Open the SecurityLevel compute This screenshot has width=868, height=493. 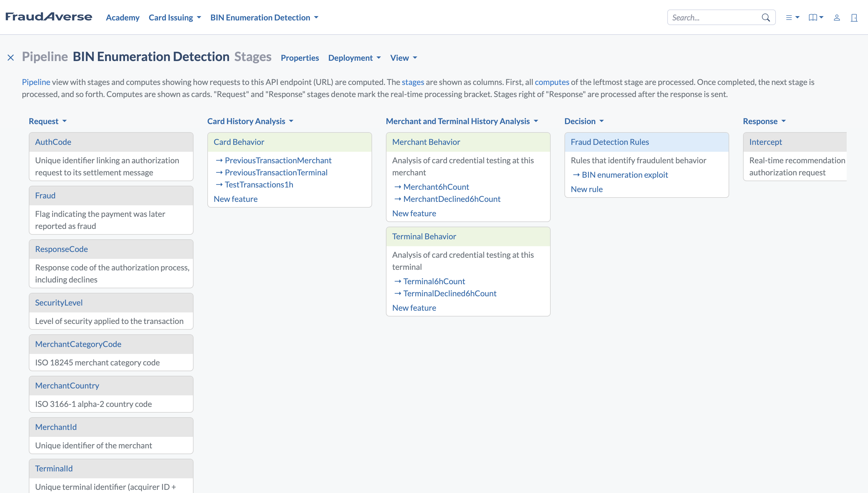[x=59, y=302]
